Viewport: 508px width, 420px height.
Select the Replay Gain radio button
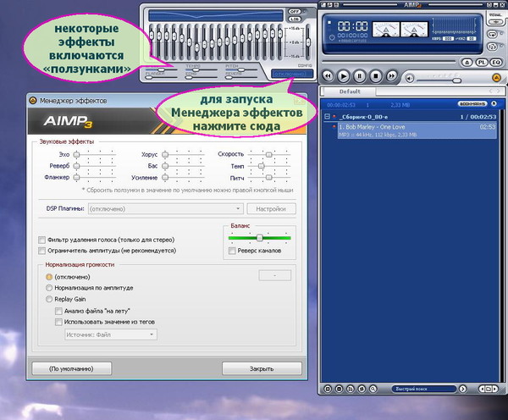[x=49, y=299]
